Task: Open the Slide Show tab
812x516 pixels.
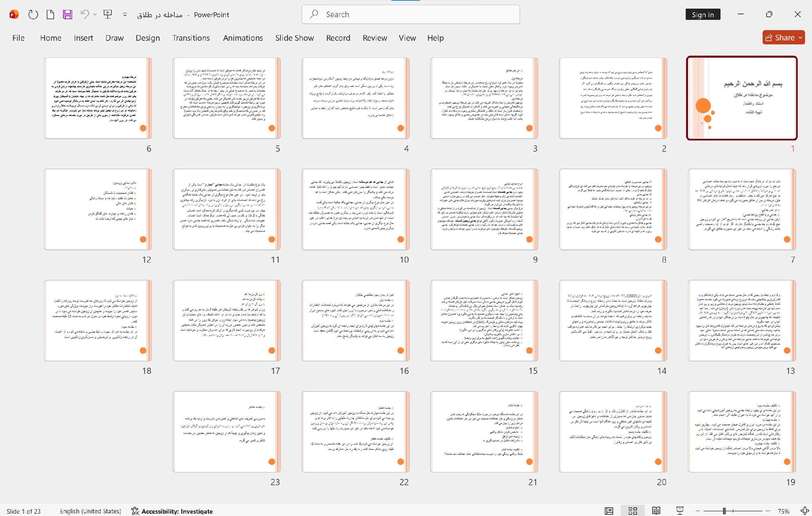Action: click(294, 38)
